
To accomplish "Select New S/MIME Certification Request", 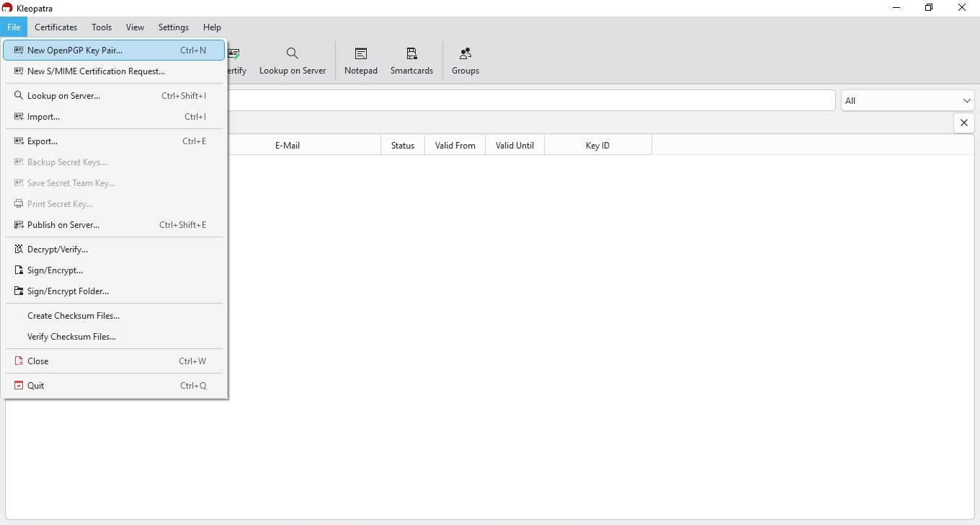I will click(114, 71).
